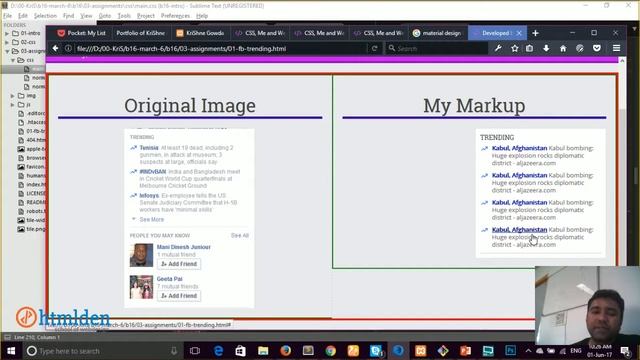Launch Google Chrome from taskbar
Viewport: 640px width, 360px height.
(331, 351)
